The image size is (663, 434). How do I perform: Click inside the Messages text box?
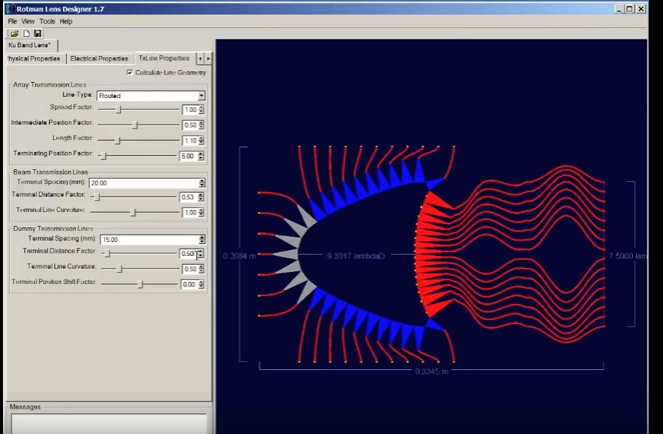109,423
